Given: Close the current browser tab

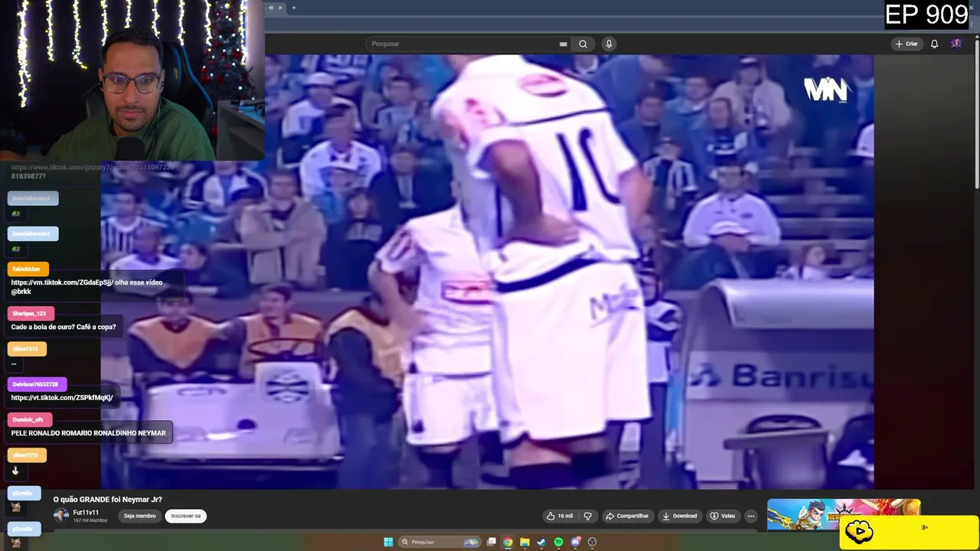Looking at the screenshot, I should pyautogui.click(x=279, y=8).
